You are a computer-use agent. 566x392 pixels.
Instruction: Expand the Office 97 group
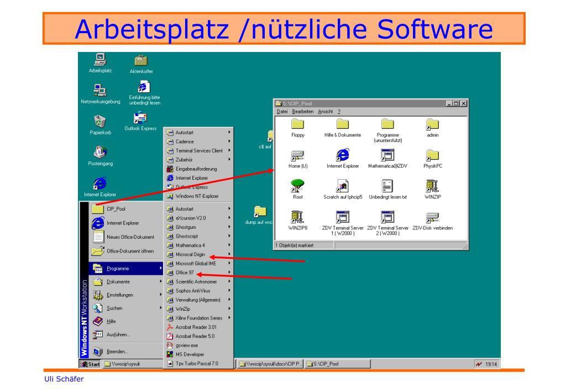pyautogui.click(x=198, y=273)
